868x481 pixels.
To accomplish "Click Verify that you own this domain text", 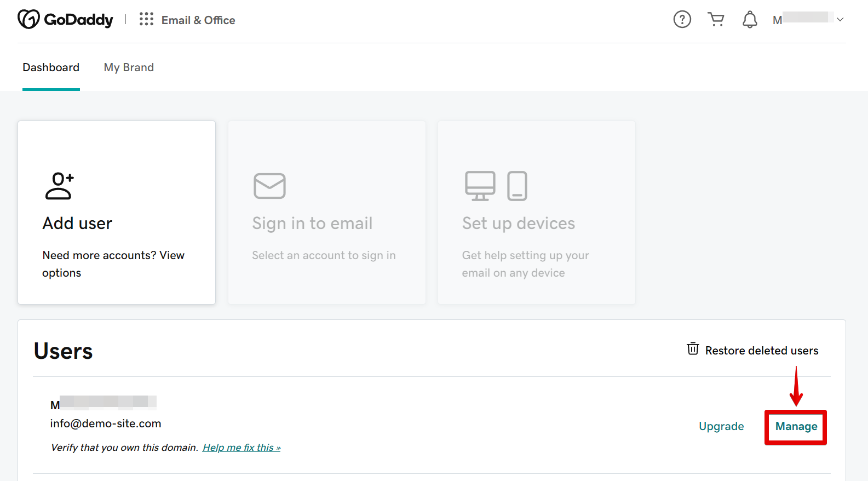I will click(x=124, y=448).
